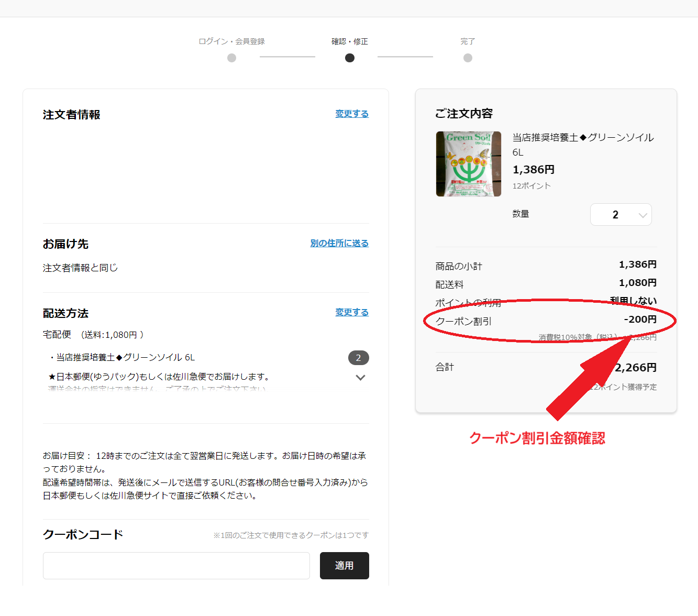Expand shipping details chevron arrow
The width and height of the screenshot is (698, 616).
pyautogui.click(x=360, y=378)
